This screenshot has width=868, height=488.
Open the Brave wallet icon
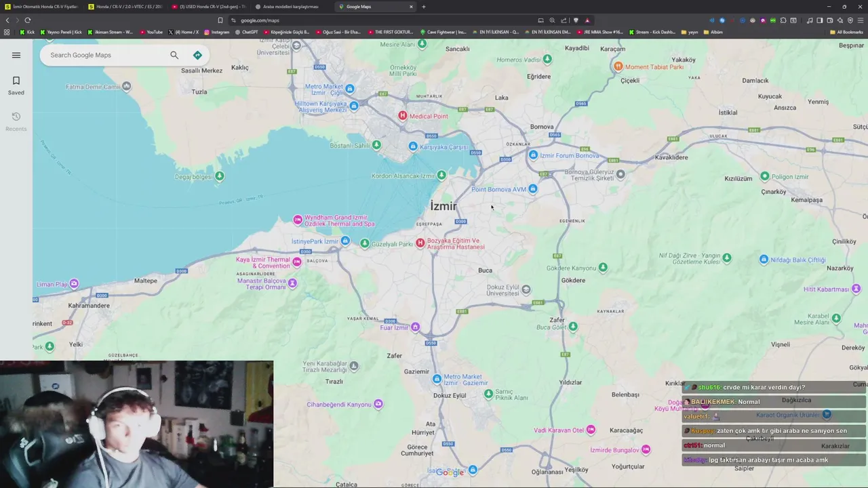pyautogui.click(x=830, y=20)
